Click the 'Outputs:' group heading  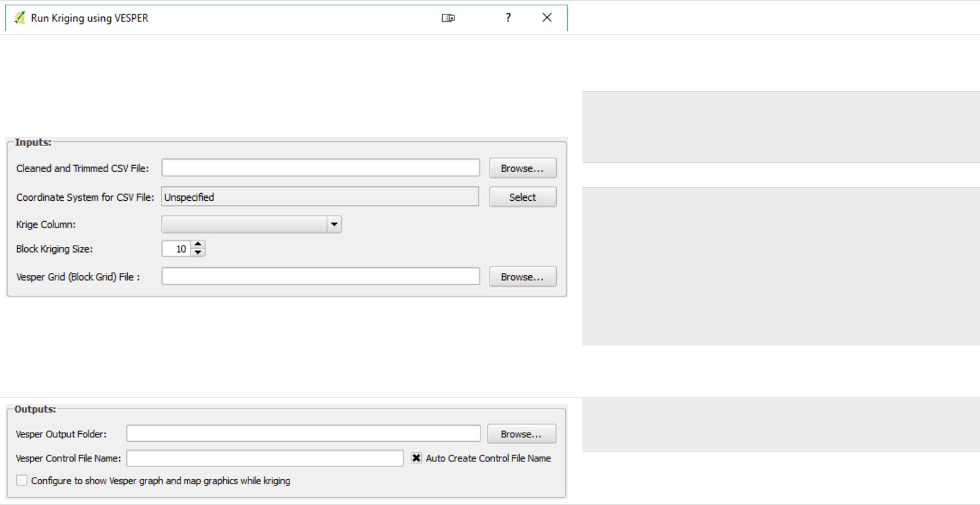(35, 409)
